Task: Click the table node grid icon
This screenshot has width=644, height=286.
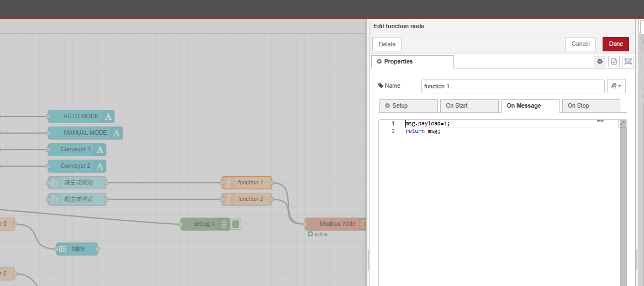Action: coord(63,248)
